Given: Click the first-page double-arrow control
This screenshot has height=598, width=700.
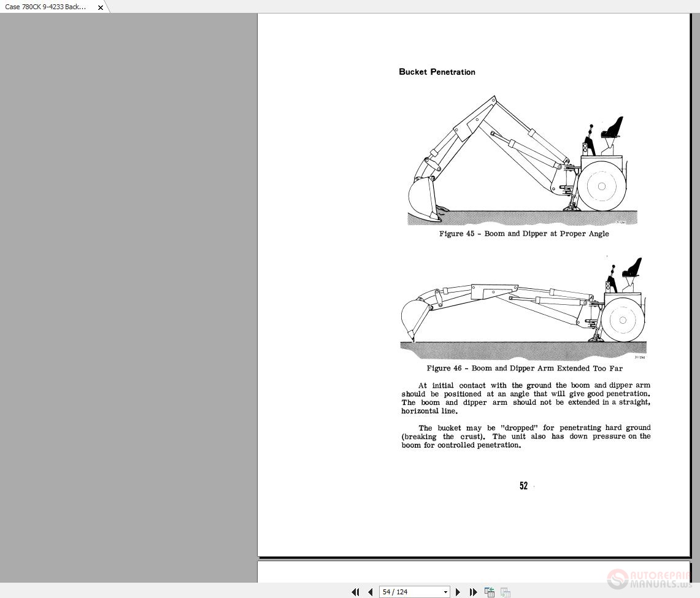Looking at the screenshot, I should (x=355, y=592).
